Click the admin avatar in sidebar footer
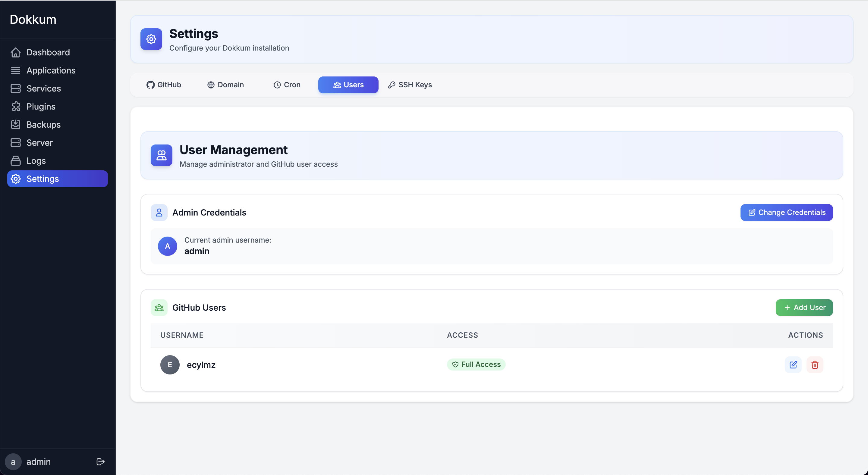The width and height of the screenshot is (868, 475). [x=13, y=461]
